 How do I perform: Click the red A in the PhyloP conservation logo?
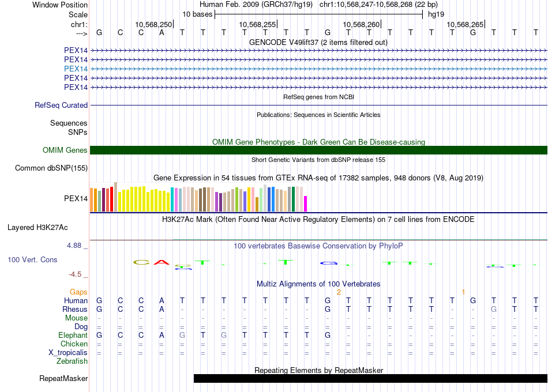point(162,263)
